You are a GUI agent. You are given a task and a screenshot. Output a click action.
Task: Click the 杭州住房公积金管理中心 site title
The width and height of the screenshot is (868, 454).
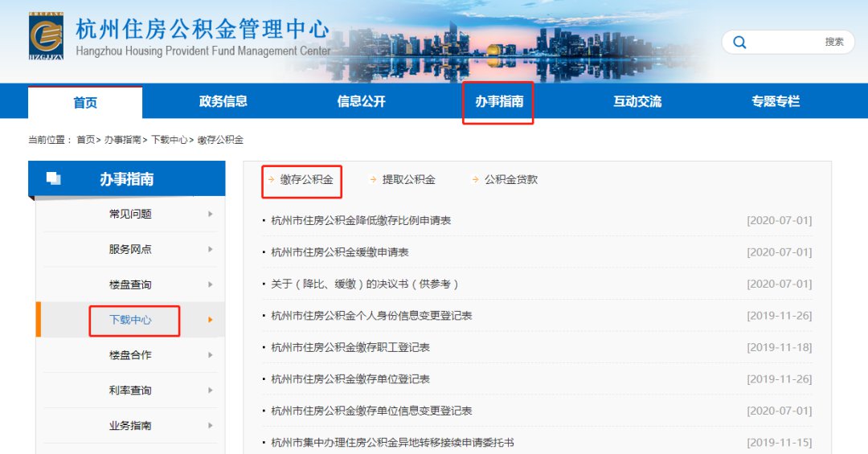(203, 30)
